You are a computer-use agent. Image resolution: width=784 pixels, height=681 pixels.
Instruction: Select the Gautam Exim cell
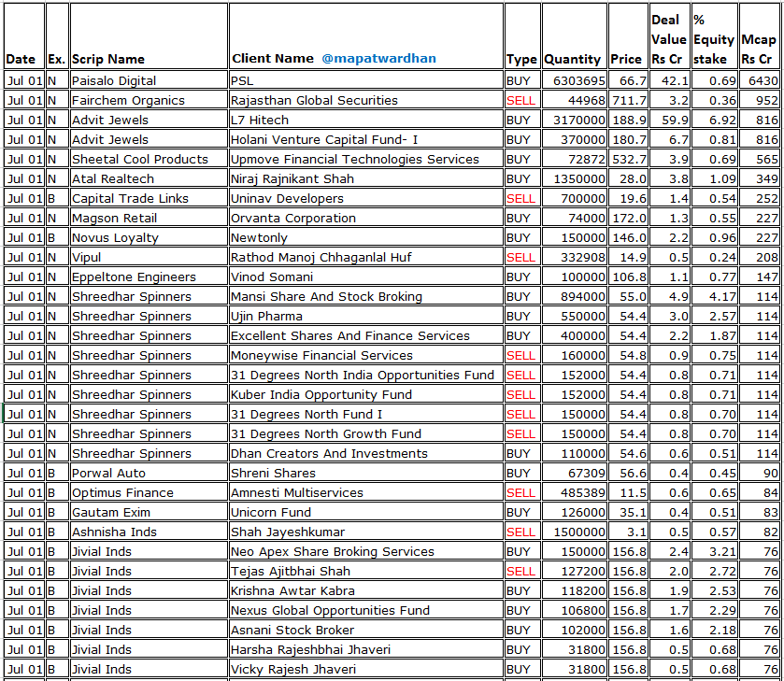(x=149, y=513)
